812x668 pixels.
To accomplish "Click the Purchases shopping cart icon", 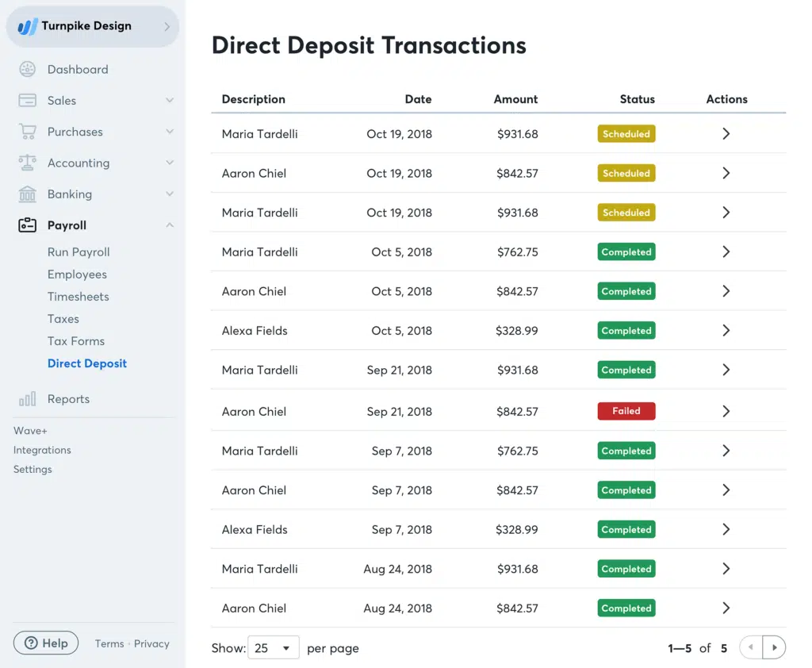I will [27, 132].
